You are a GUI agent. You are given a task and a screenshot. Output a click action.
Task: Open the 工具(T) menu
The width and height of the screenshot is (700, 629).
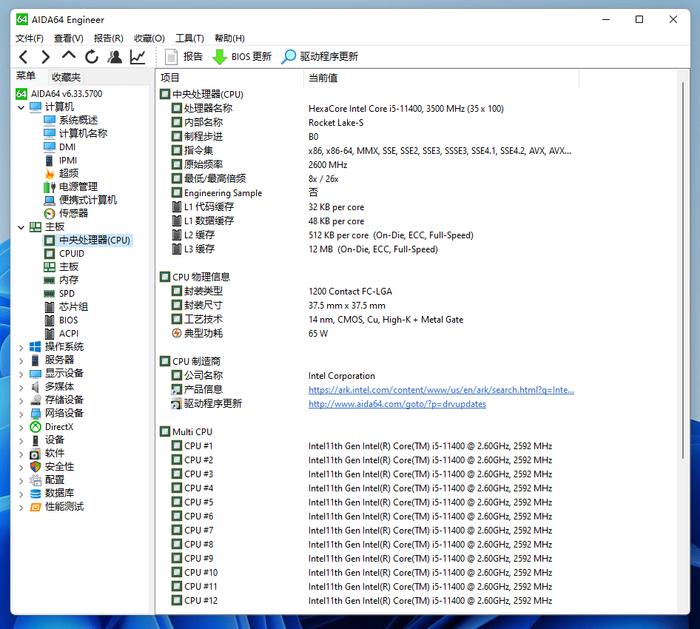[189, 38]
